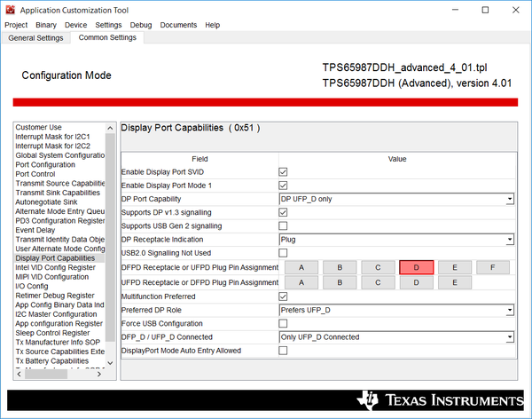
Task: Select pin assignment B in DFPD Receptacle row
Action: point(340,267)
